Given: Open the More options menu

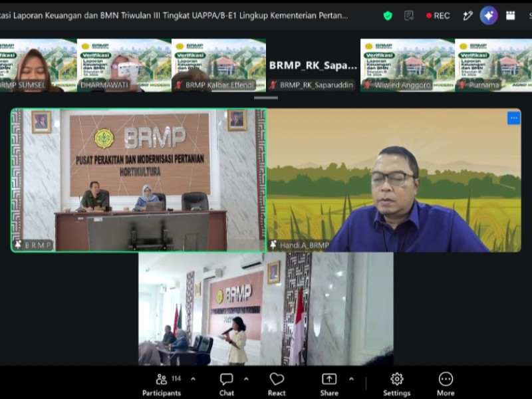Looking at the screenshot, I should pyautogui.click(x=446, y=385).
